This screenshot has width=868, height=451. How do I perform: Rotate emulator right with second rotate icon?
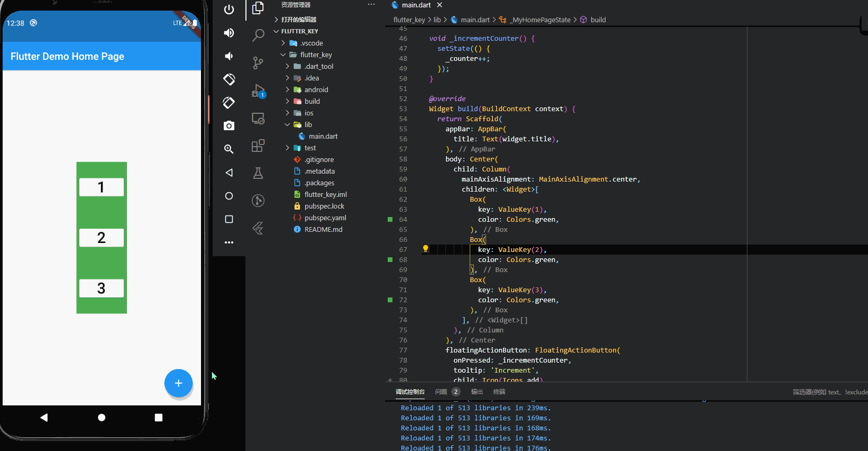coord(229,103)
